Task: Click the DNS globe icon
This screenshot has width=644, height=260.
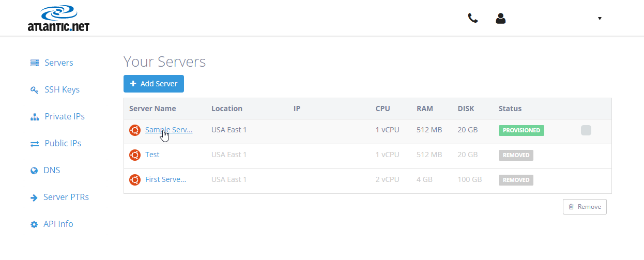Action: (34, 171)
